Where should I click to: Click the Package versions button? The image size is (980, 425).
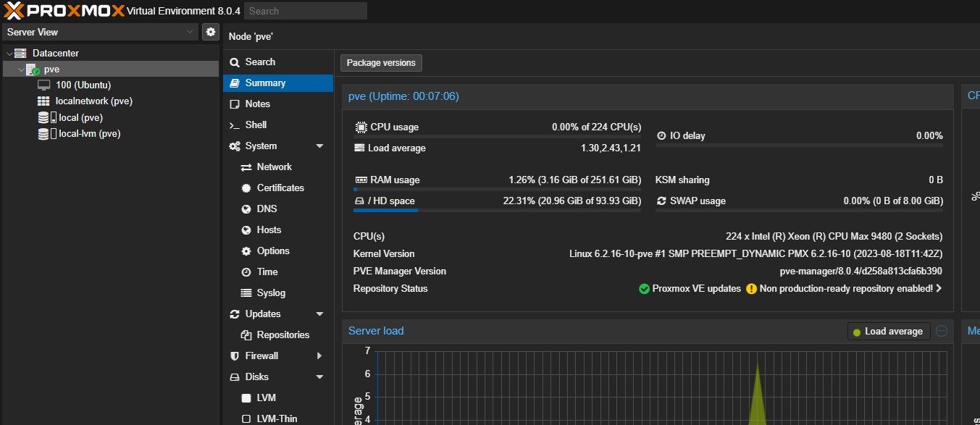(x=381, y=63)
